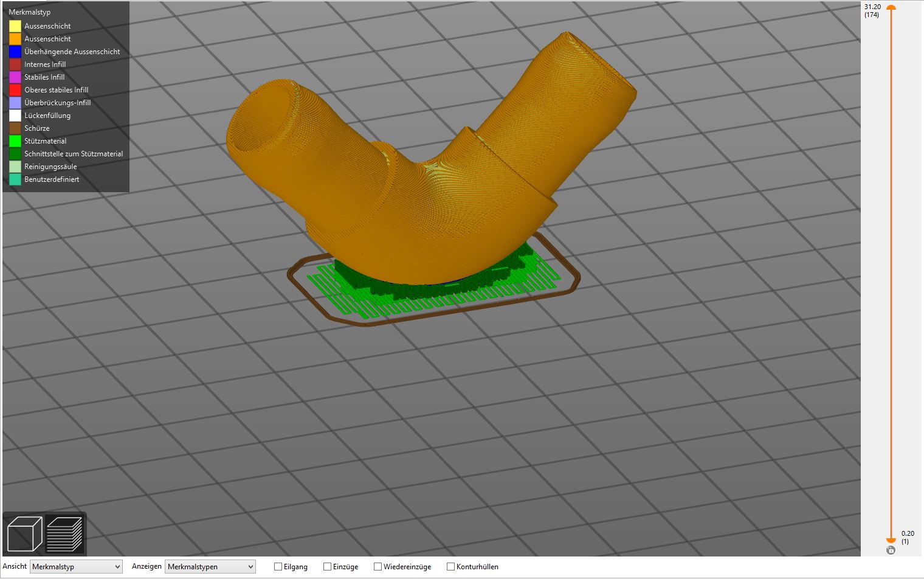Click the brown Schürze color swatch
924x579 pixels.
(15, 128)
